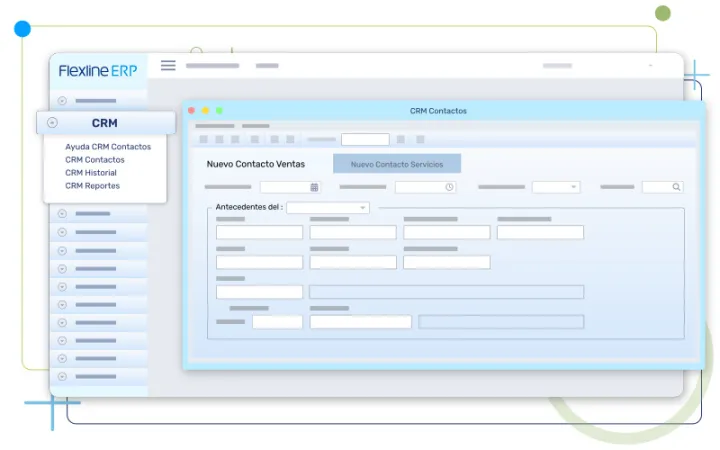Click the Flexline ERP logo
The height and width of the screenshot is (450, 720).
97,70
